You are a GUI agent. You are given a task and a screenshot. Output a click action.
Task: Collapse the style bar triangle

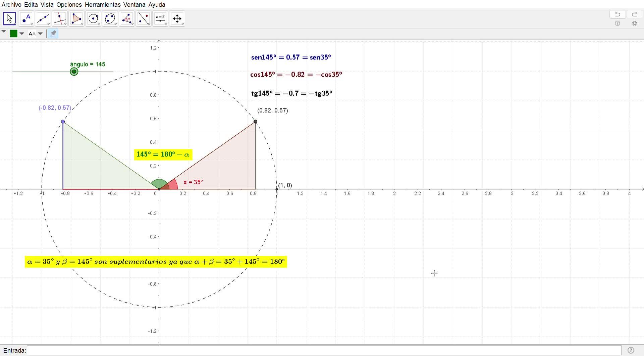pyautogui.click(x=4, y=32)
